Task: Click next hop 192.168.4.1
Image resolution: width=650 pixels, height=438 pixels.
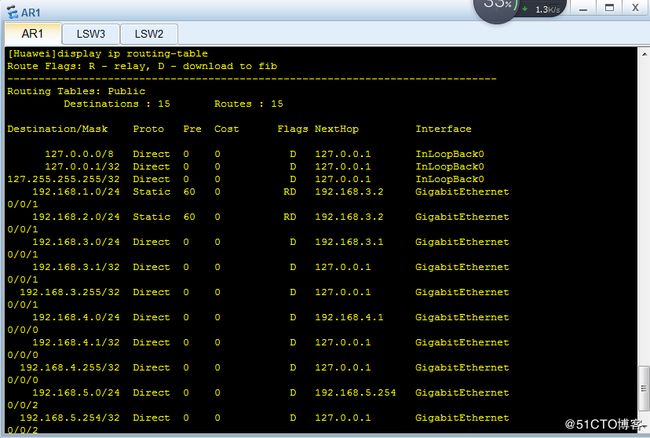Action: (x=349, y=317)
